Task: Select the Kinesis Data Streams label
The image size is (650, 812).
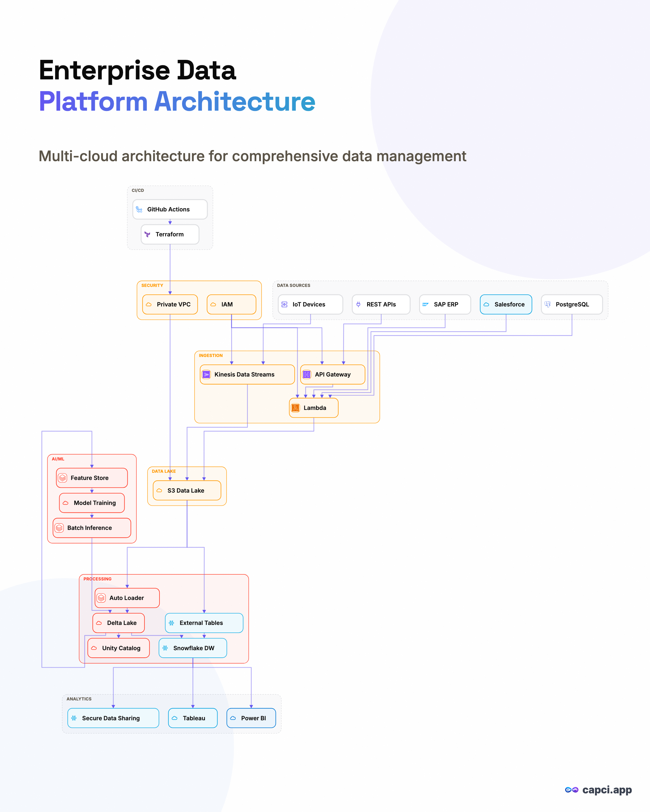Action: 245,374
